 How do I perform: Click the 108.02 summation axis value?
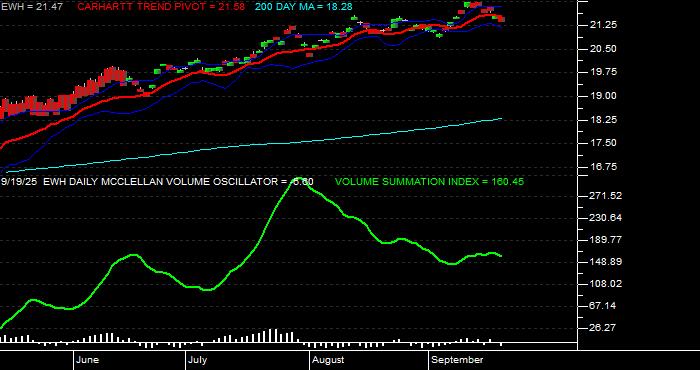pyautogui.click(x=606, y=284)
